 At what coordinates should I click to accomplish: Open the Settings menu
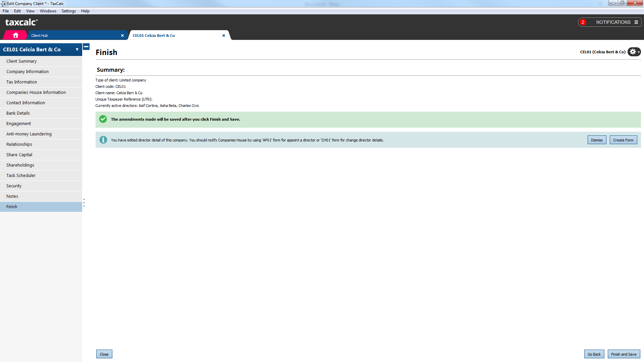pyautogui.click(x=68, y=11)
